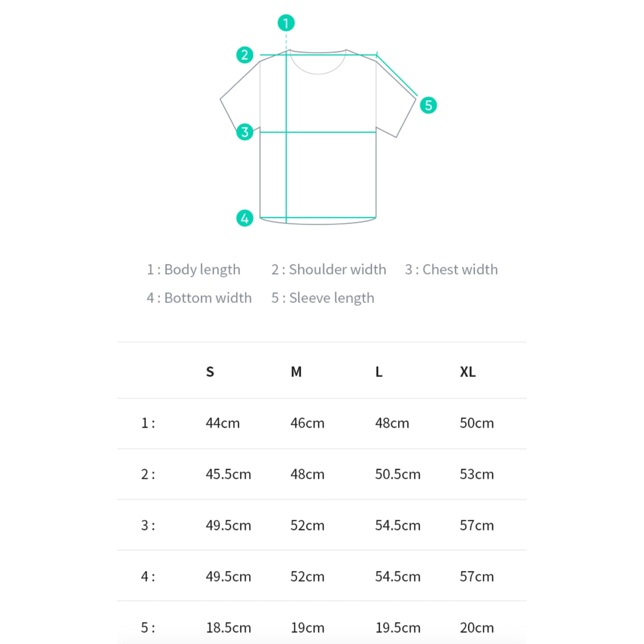Select the XL size column header
This screenshot has height=644, width=644.
point(468,372)
